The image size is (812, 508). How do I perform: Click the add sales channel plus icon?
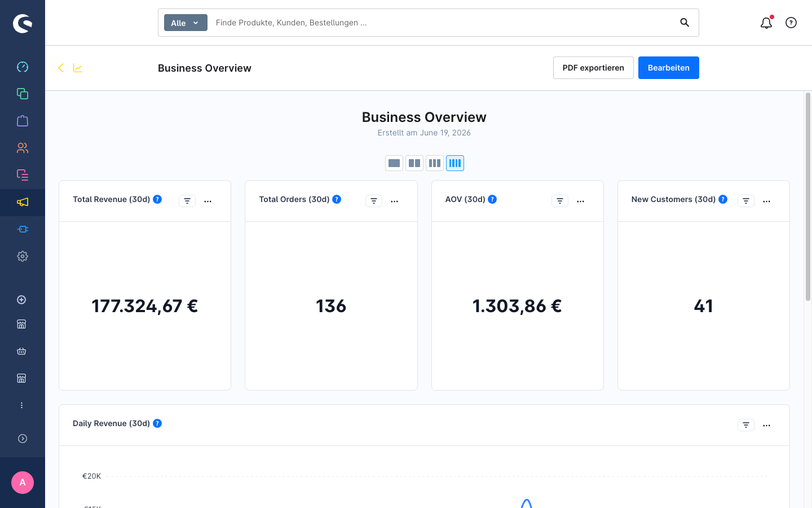pos(21,300)
